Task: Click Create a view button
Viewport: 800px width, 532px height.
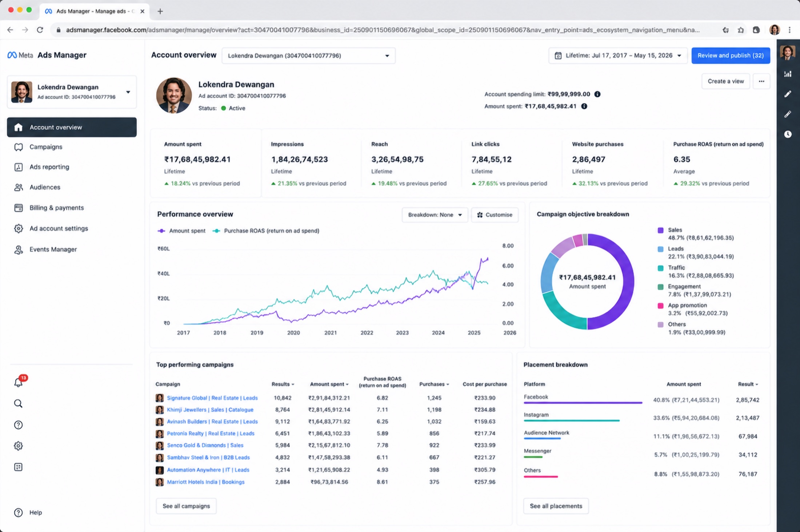Action: (725, 81)
